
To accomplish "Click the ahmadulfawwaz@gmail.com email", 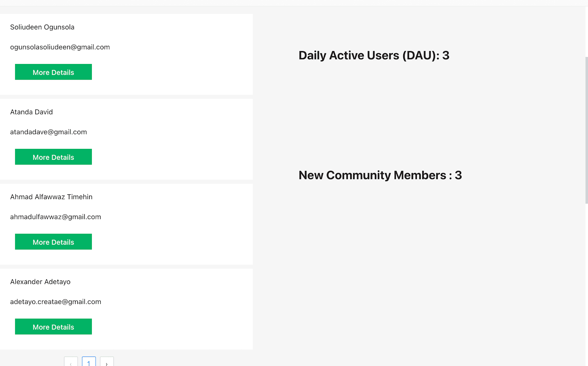I will pyautogui.click(x=55, y=217).
